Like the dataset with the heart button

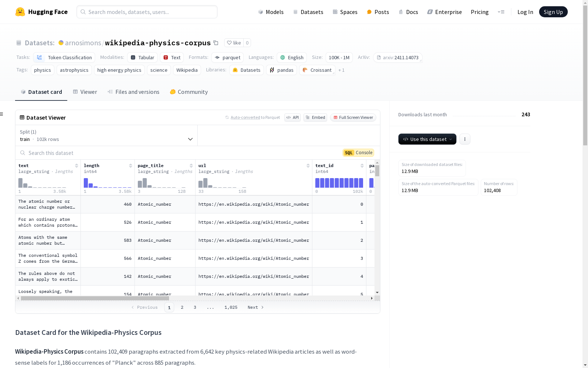234,43
